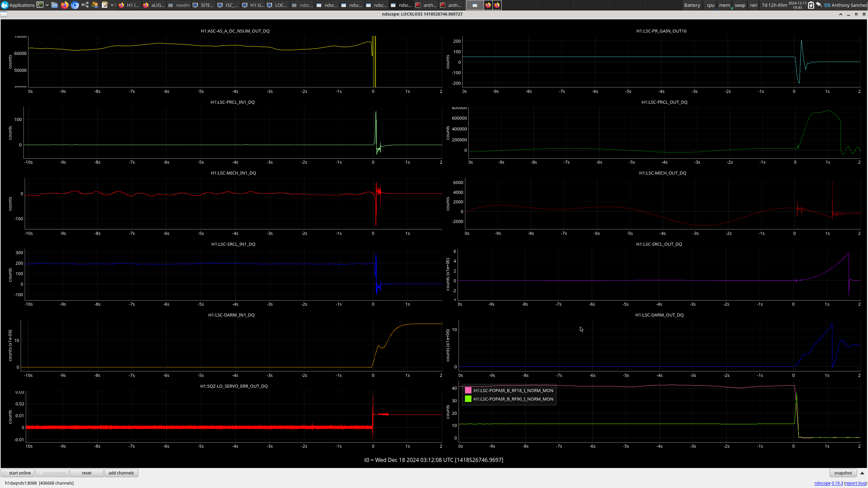Click the 'reset' button
868x488 pixels.
pyautogui.click(x=86, y=473)
